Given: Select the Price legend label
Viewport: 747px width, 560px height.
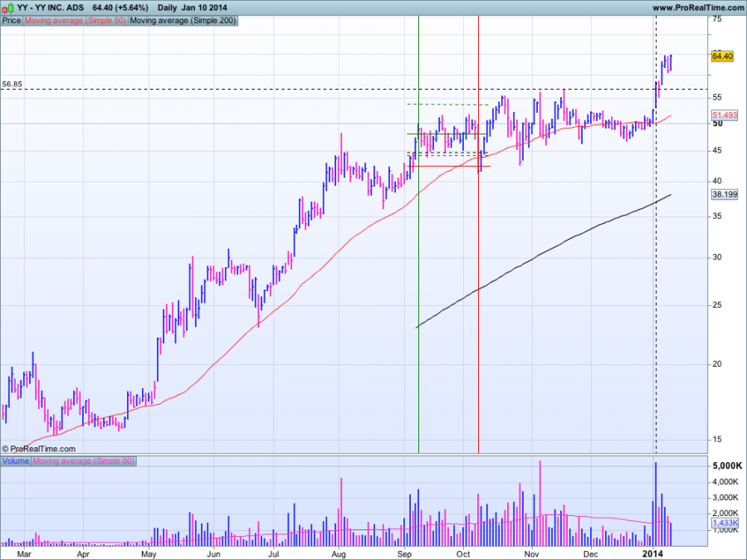Looking at the screenshot, I should [12, 21].
